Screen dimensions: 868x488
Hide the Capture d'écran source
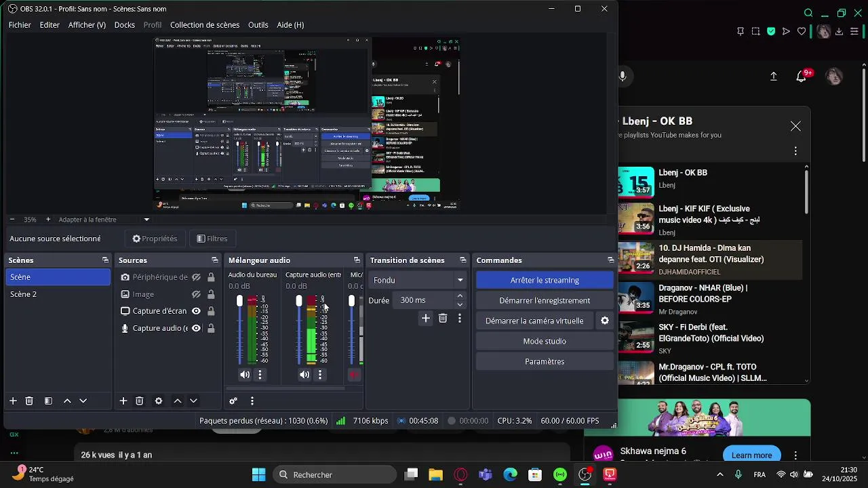(x=196, y=311)
